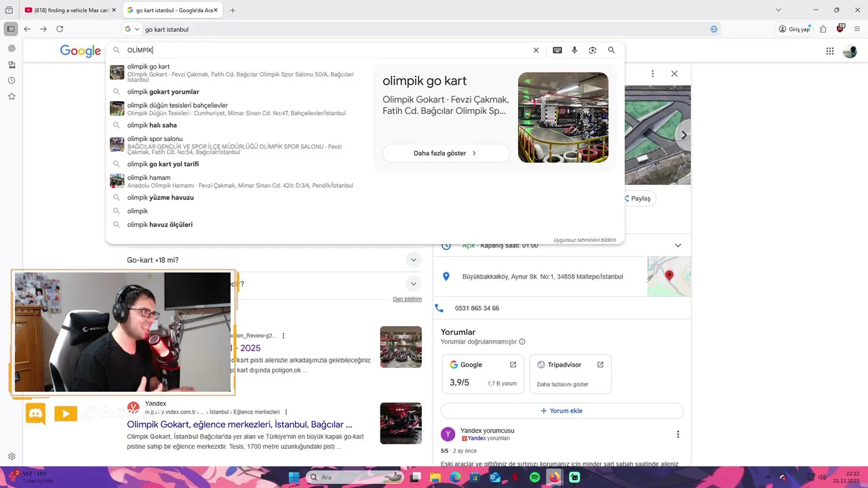The image size is (868, 488).
Task: Click Uygunsuz tahminleri bildirin link
Action: coord(585,240)
